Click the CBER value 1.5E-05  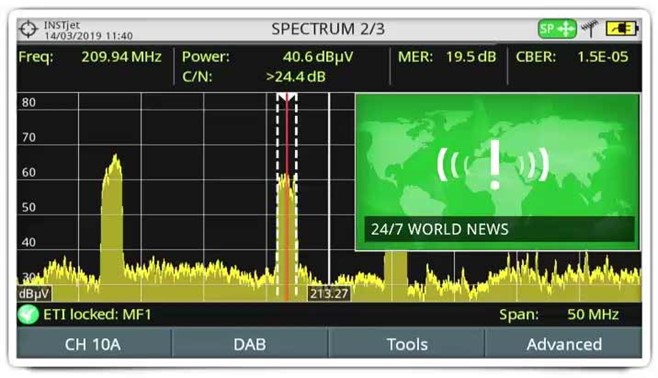pyautogui.click(x=603, y=57)
